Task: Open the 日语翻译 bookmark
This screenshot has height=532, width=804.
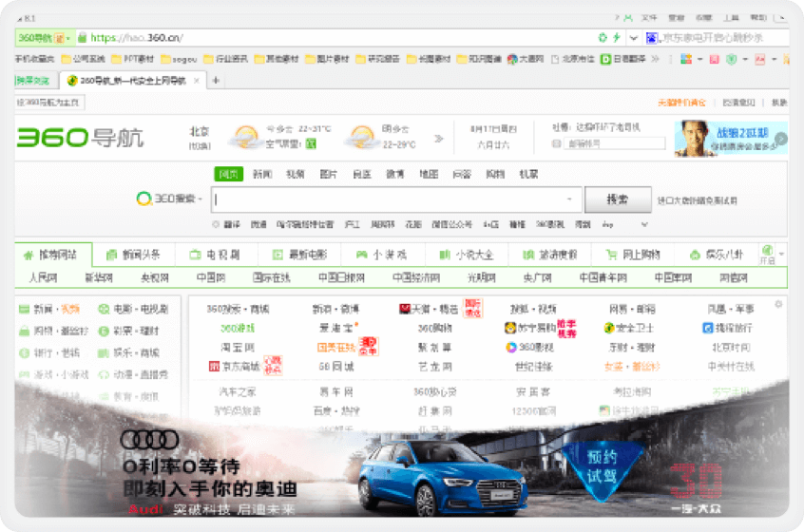Action: point(623,60)
